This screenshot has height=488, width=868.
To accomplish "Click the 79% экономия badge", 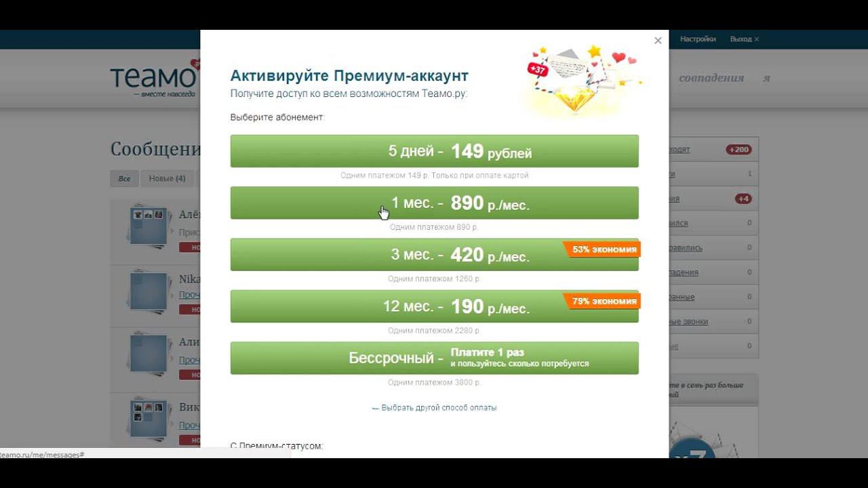I will pos(603,301).
